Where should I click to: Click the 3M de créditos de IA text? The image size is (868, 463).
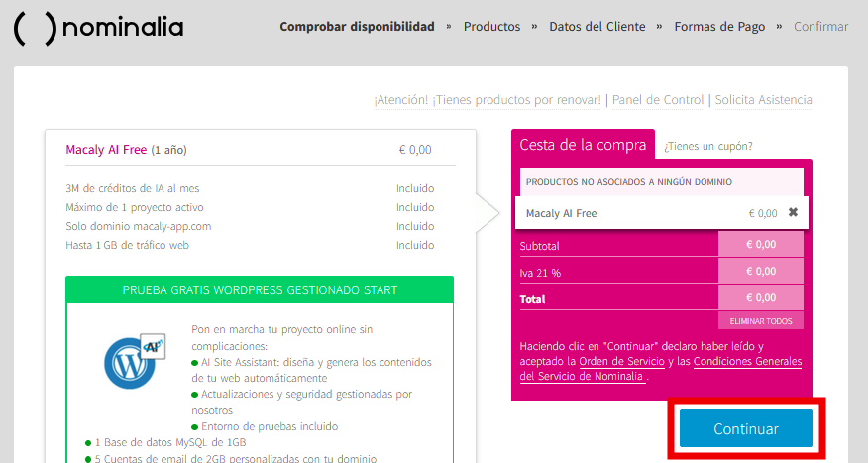[x=133, y=188]
